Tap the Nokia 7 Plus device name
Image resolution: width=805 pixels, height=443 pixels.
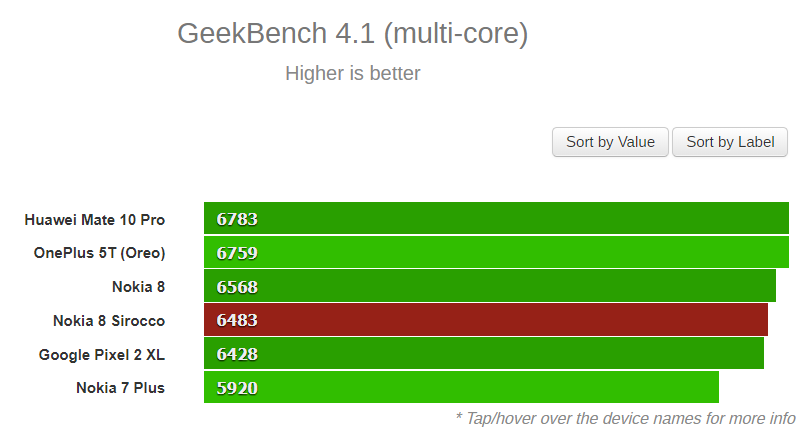(x=120, y=388)
